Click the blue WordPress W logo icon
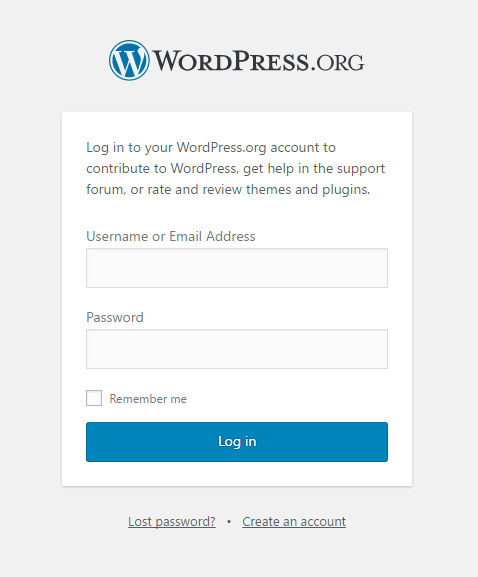 [129, 60]
